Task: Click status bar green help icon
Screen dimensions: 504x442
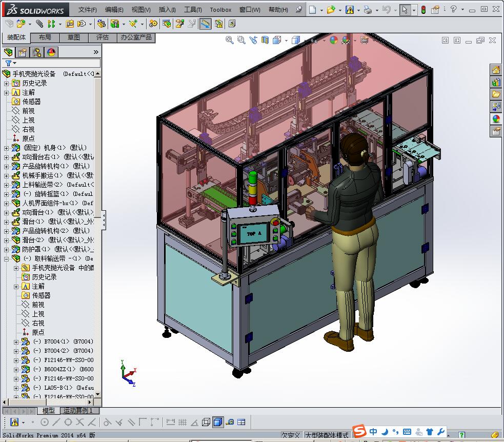Action: tap(461, 435)
